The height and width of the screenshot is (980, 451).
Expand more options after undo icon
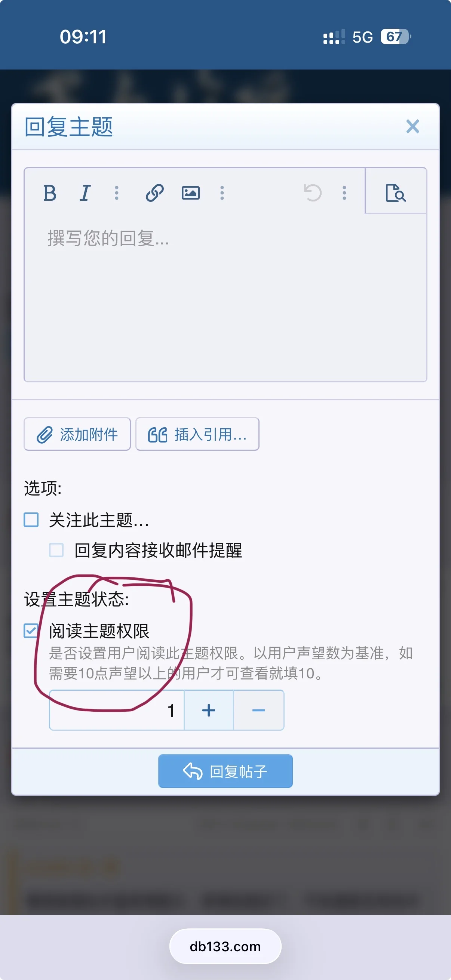[x=344, y=193]
